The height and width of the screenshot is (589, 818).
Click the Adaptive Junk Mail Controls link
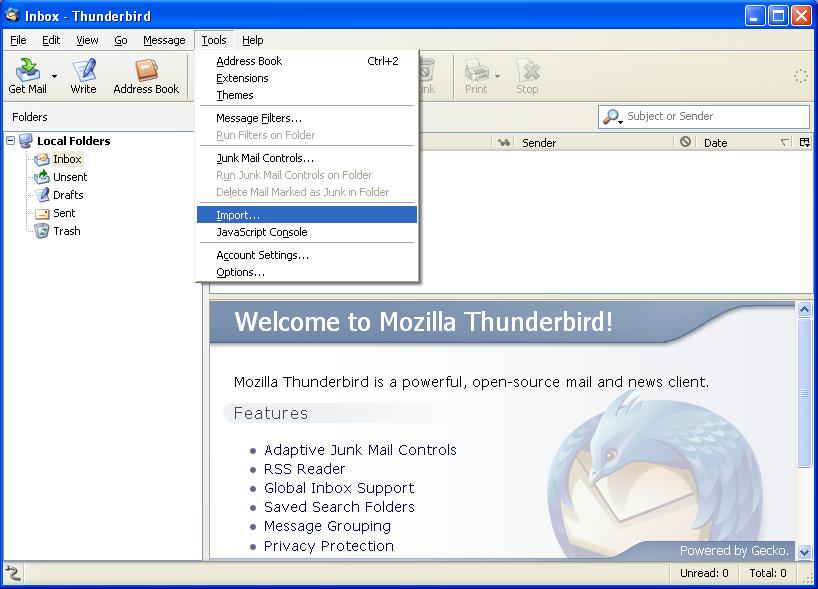(x=360, y=450)
